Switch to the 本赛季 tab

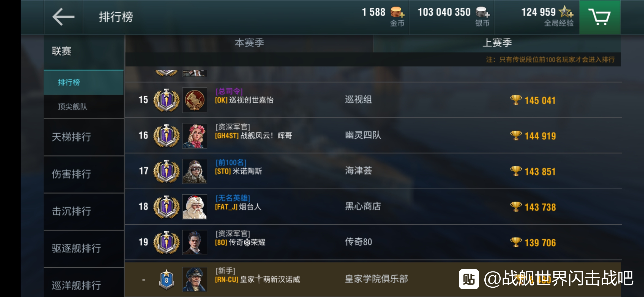249,43
